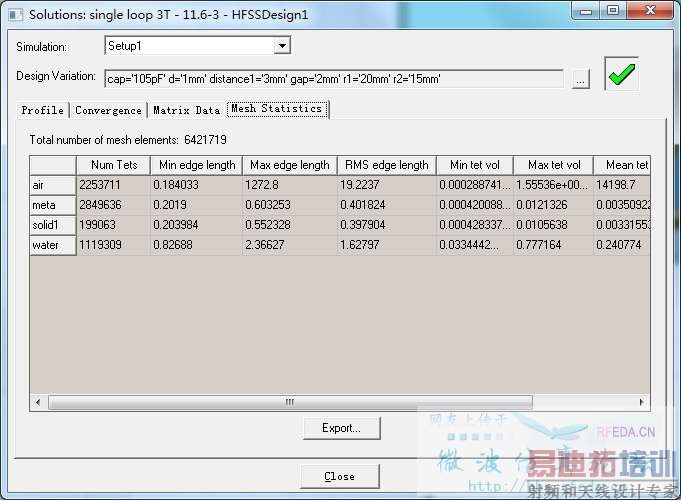
Task: Click the cell with value 1119309
Action: [113, 245]
